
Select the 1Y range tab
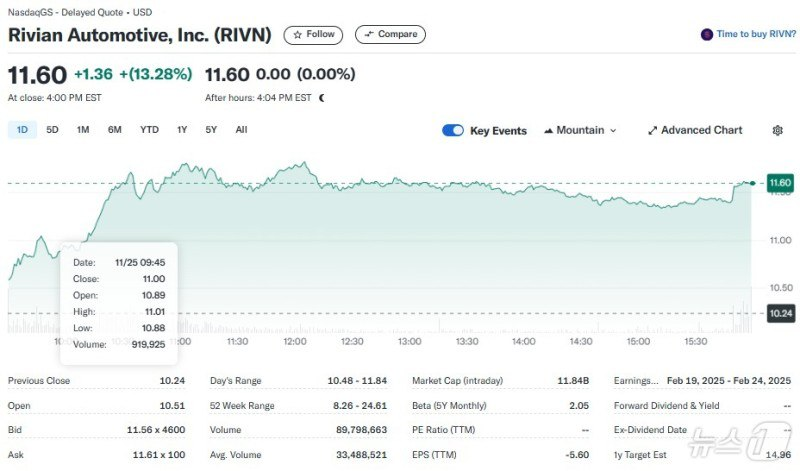coord(182,130)
